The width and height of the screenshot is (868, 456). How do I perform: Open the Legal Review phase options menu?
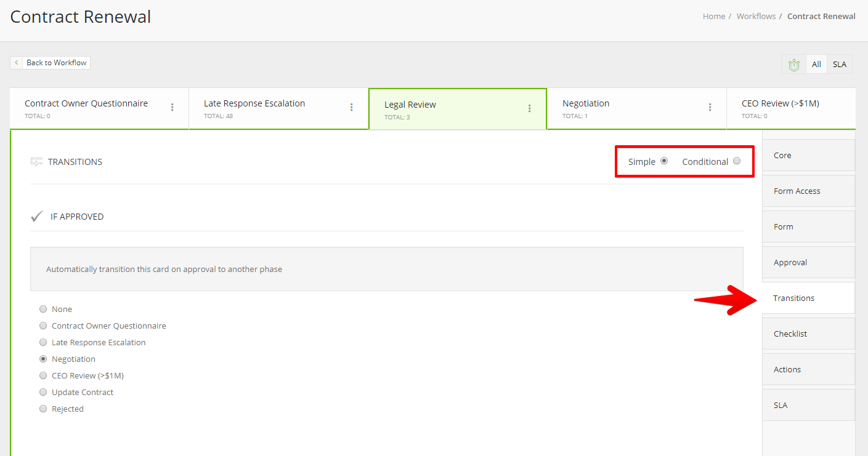[529, 108]
